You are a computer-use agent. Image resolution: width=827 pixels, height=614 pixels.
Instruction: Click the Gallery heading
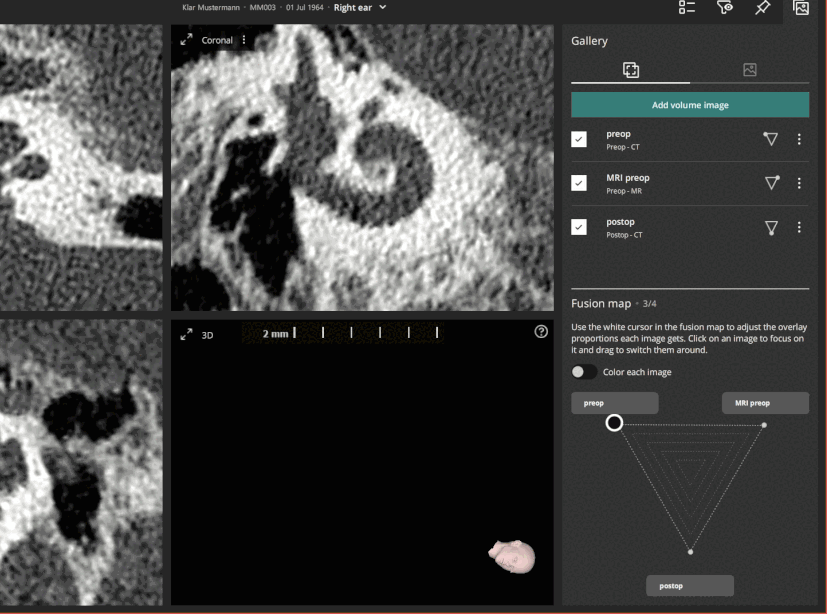coord(589,41)
